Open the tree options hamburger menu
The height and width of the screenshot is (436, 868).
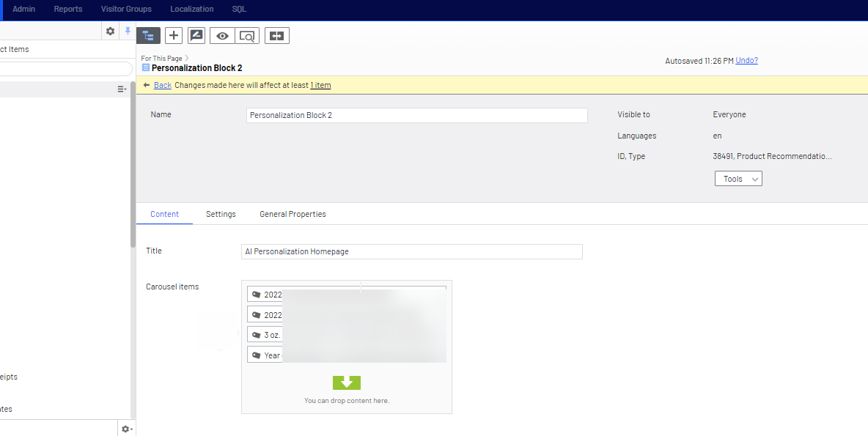click(122, 89)
